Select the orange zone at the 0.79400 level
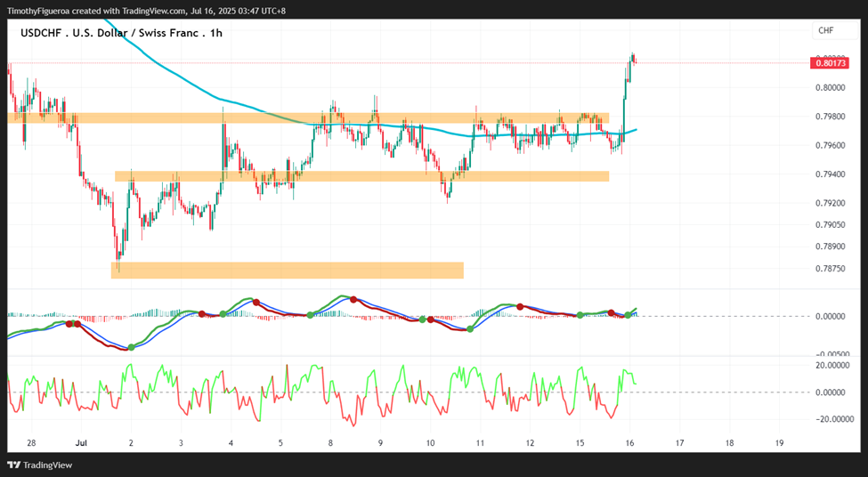The width and height of the screenshot is (868, 477). (361, 176)
